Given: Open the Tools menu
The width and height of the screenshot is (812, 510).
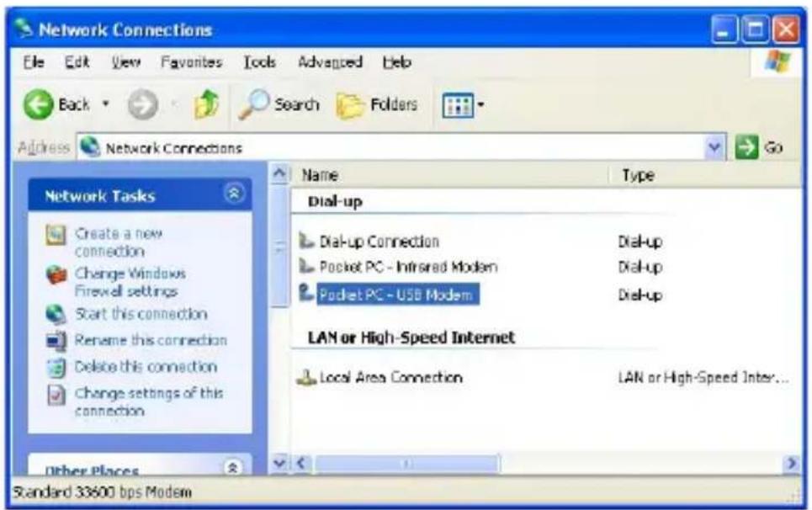Looking at the screenshot, I should 260,62.
